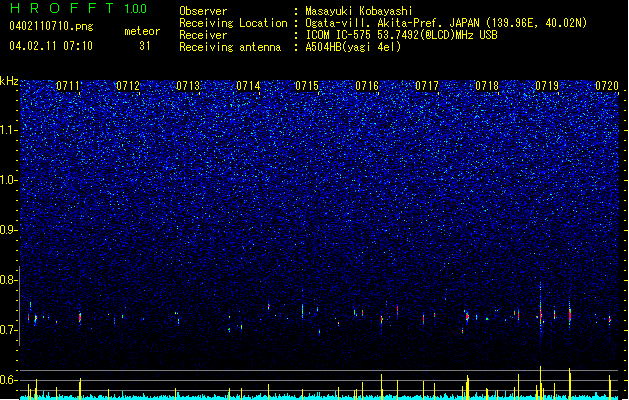The width and height of the screenshot is (629, 400).
Task: Click the meteor label above count
Action: click(x=142, y=31)
